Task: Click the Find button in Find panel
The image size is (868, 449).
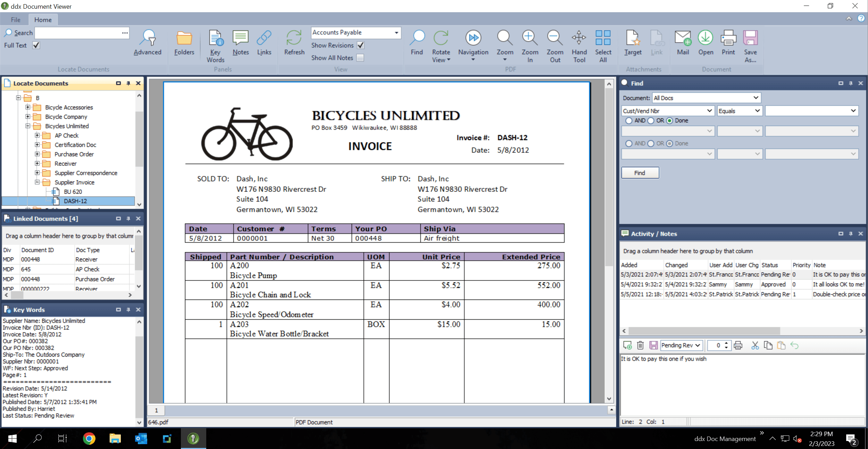Action: click(640, 172)
